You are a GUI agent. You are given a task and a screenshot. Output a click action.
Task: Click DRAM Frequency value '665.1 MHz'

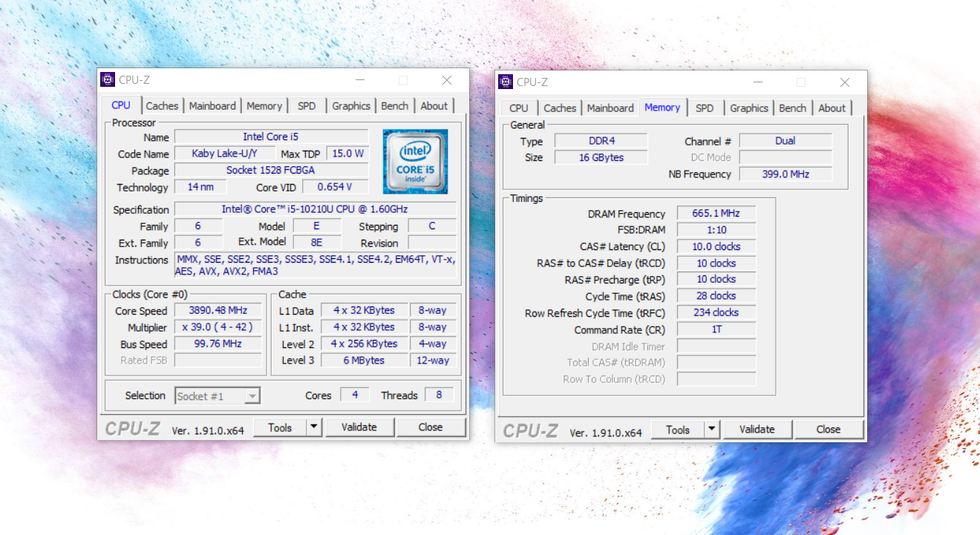point(716,214)
